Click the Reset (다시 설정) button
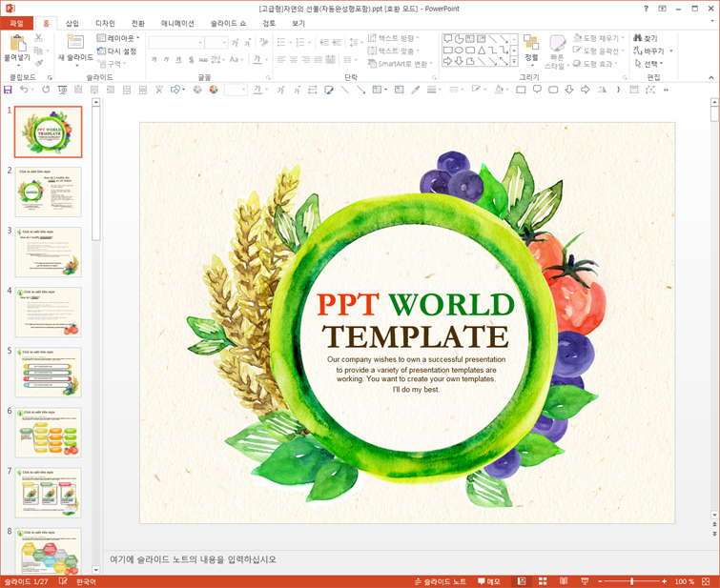Screen dimensions: 720x588 (116, 51)
